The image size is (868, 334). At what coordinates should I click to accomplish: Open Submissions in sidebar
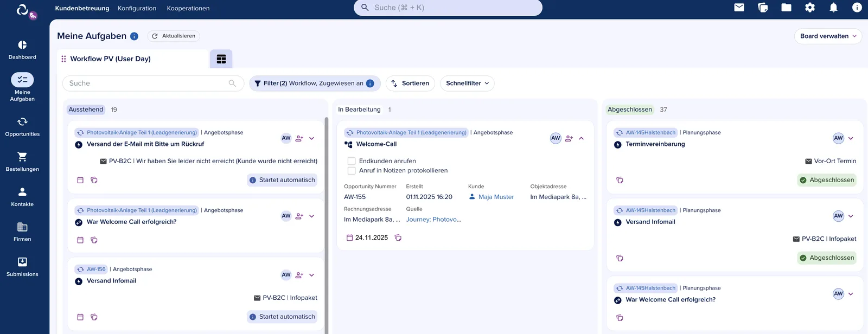pos(22,267)
